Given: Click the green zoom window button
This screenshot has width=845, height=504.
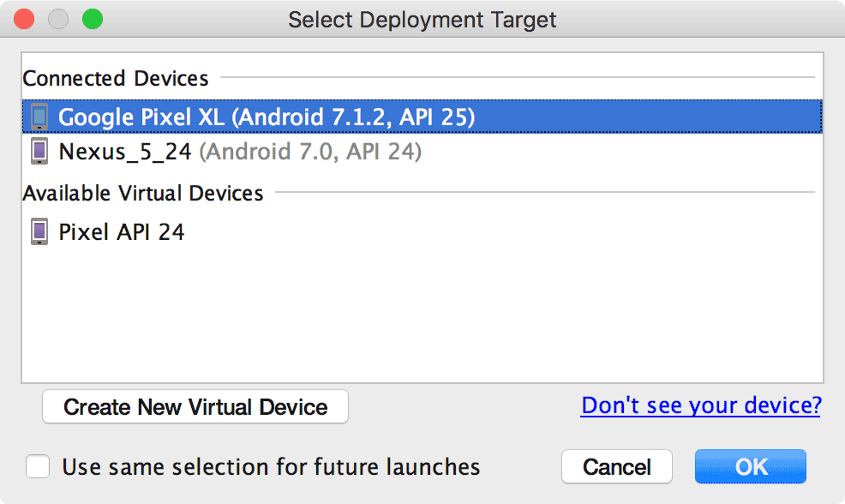Looking at the screenshot, I should 92,19.
